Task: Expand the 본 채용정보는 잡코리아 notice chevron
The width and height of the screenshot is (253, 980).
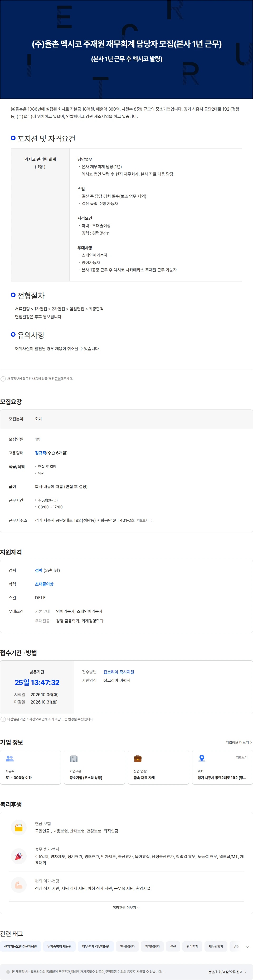Action: click(165, 972)
